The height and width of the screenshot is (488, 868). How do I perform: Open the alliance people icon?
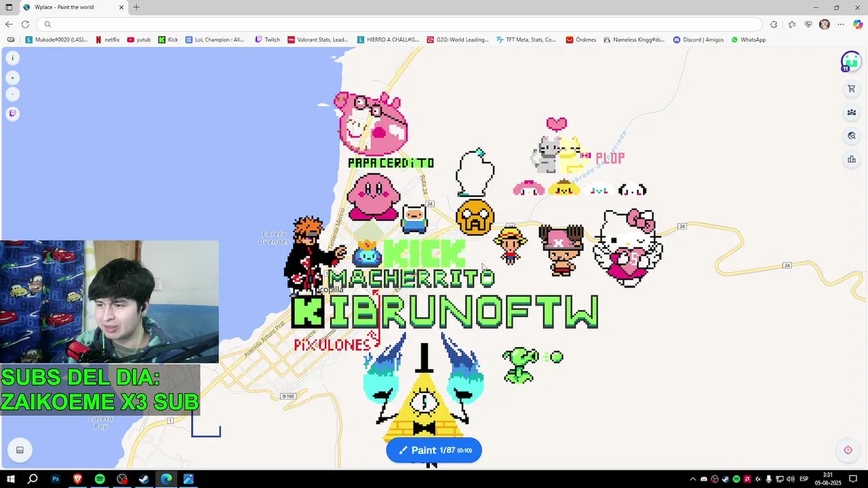point(852,113)
